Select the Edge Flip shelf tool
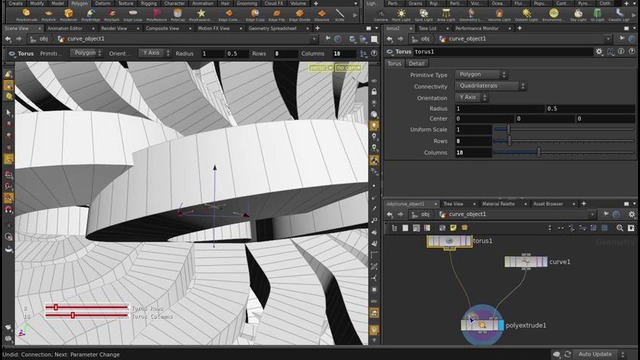 tap(277, 15)
